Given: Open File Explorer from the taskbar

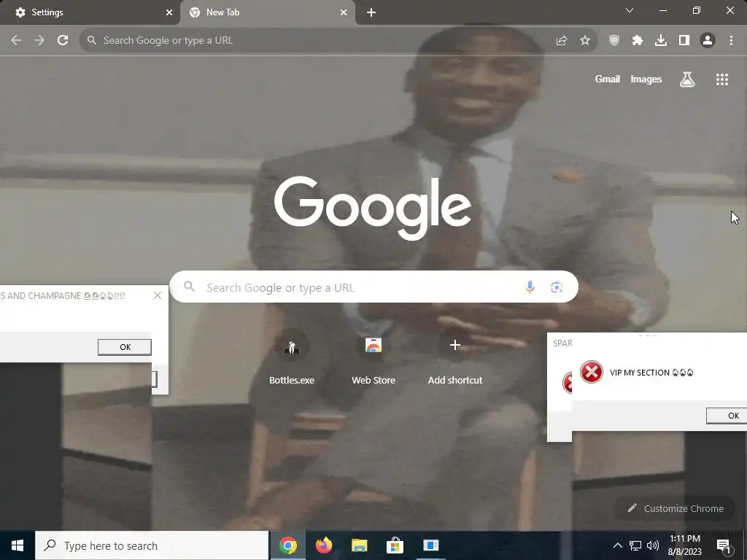Looking at the screenshot, I should coord(360,545).
